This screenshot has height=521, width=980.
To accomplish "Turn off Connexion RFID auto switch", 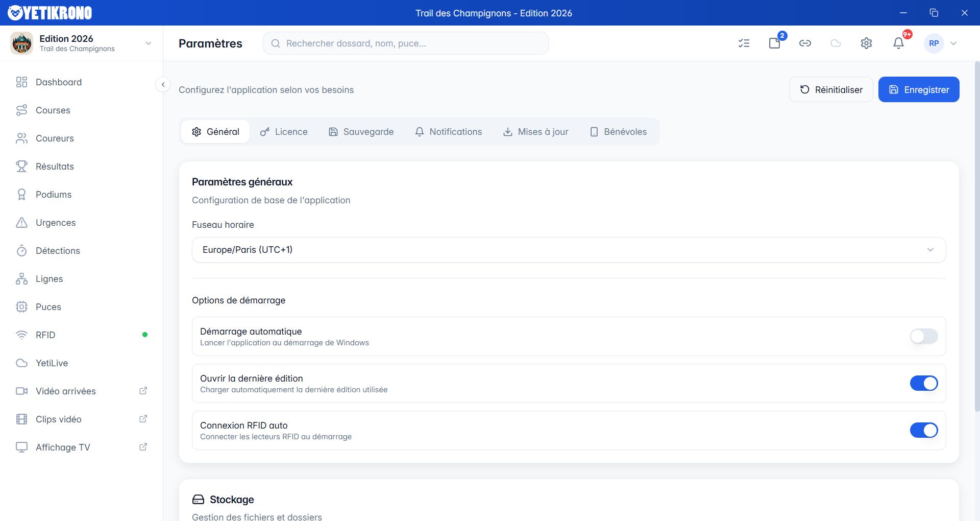I will [x=923, y=430].
